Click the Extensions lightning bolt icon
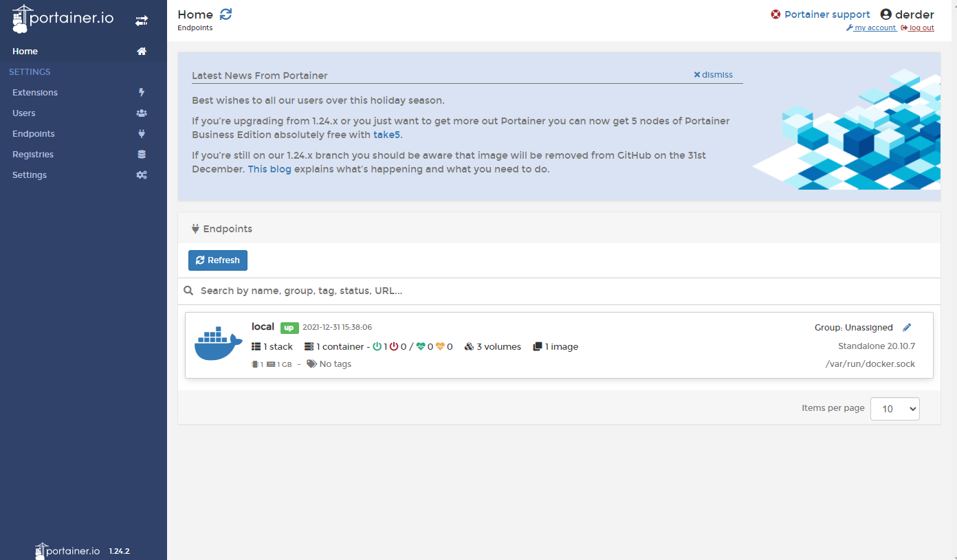This screenshot has height=560, width=957. click(x=142, y=93)
